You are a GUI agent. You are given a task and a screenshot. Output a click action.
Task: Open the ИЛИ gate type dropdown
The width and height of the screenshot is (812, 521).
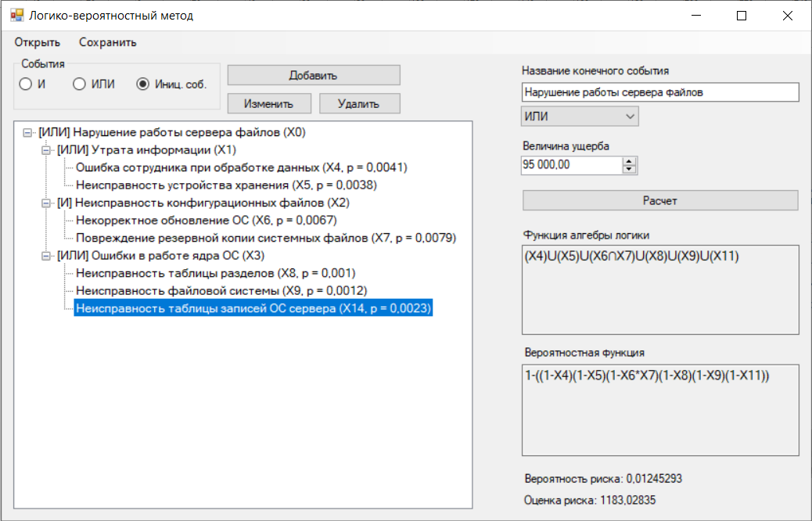tap(580, 117)
